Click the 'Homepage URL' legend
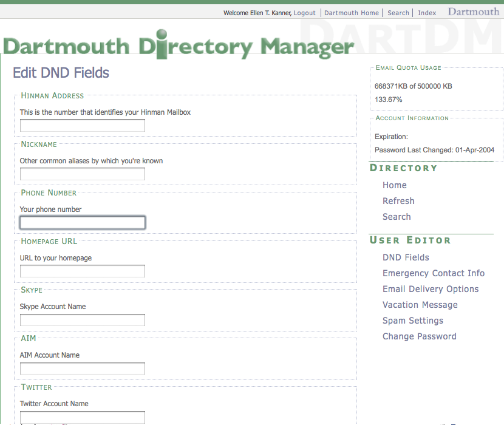Screen dimensions: 504x425 49,242
